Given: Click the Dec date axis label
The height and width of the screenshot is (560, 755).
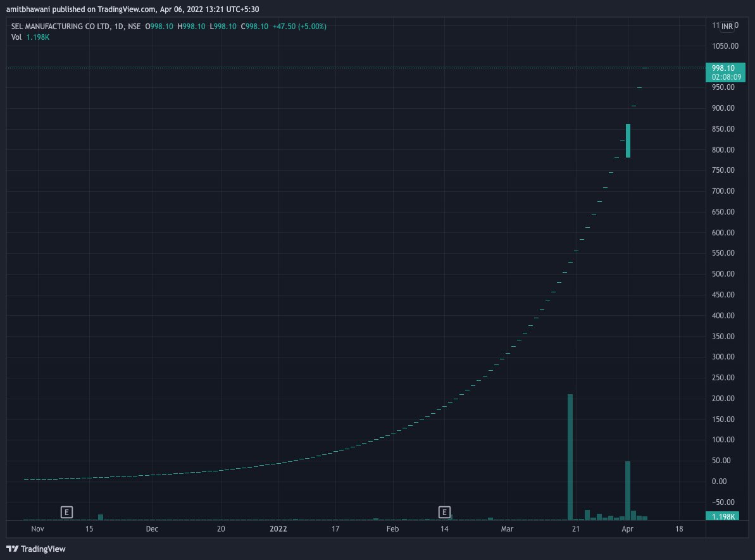Looking at the screenshot, I should [x=152, y=529].
